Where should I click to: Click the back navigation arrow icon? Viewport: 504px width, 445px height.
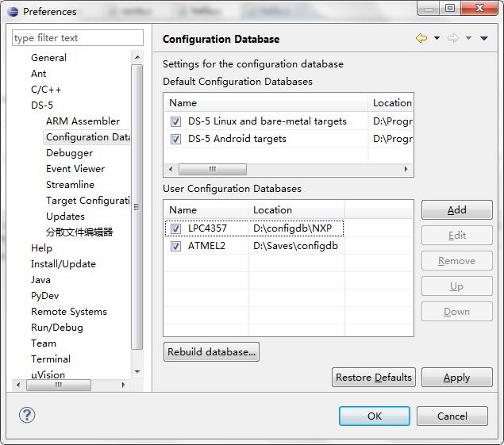tap(421, 38)
